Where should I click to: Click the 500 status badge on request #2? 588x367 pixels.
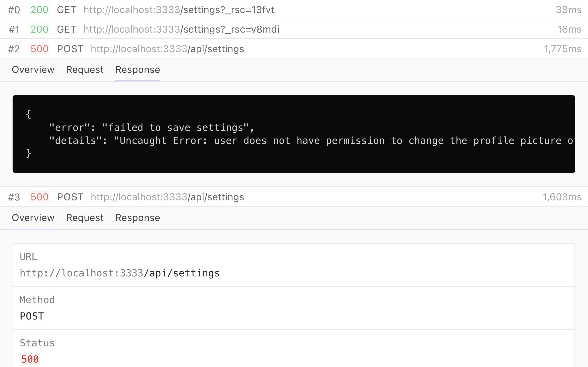click(x=39, y=49)
